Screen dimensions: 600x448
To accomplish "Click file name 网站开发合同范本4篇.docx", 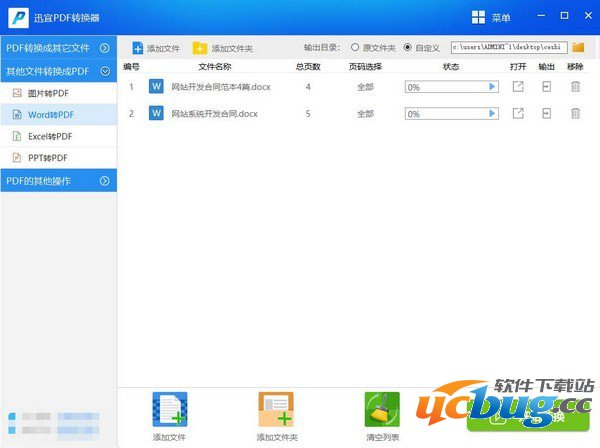I will (x=221, y=87).
